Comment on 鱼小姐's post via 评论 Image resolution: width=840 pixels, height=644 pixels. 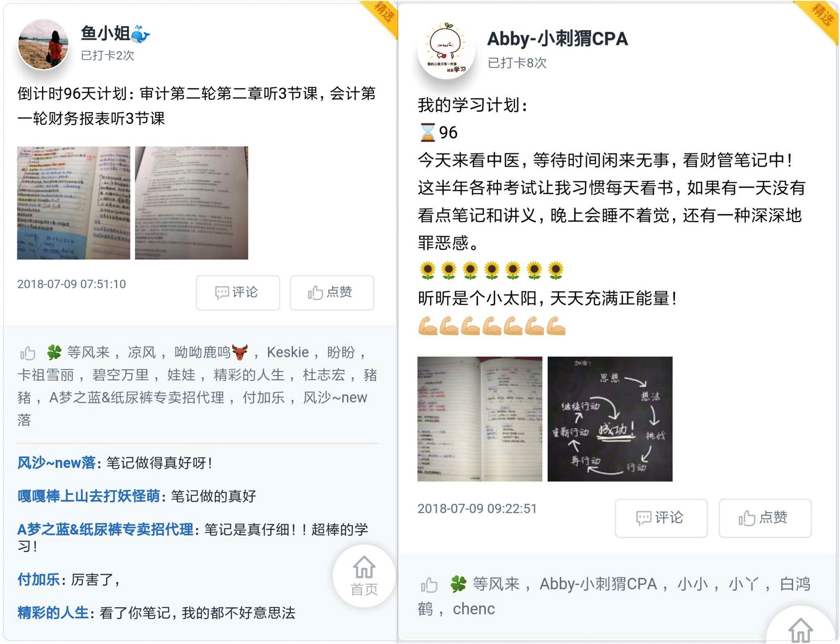[x=238, y=292]
